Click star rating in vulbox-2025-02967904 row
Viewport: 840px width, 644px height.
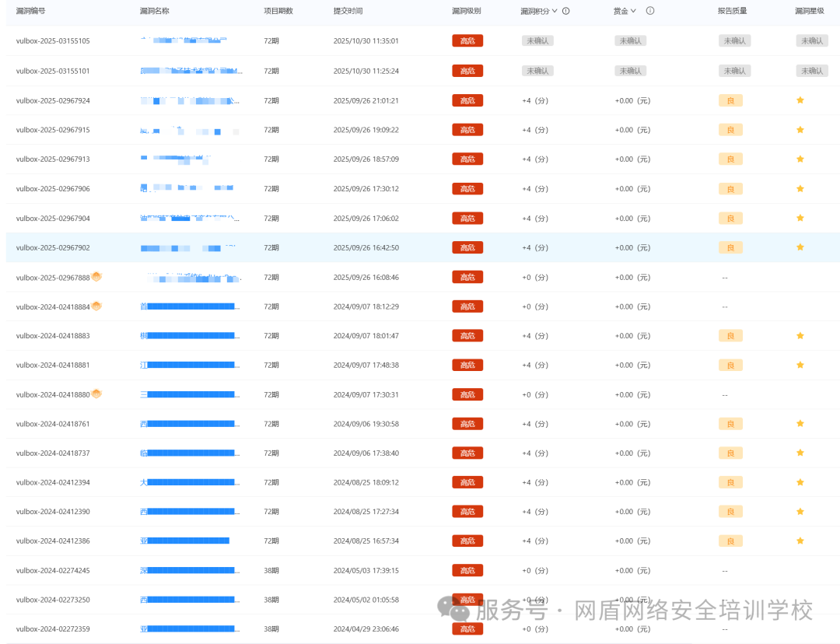coord(800,218)
